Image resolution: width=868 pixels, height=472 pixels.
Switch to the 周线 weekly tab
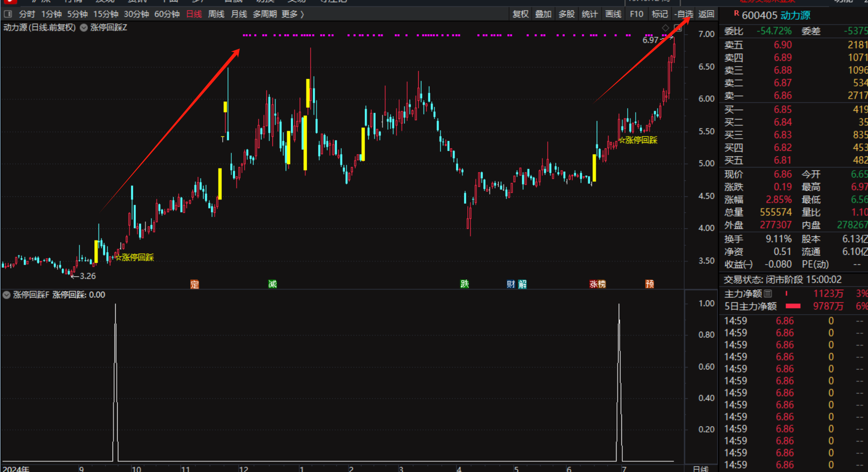pyautogui.click(x=216, y=14)
